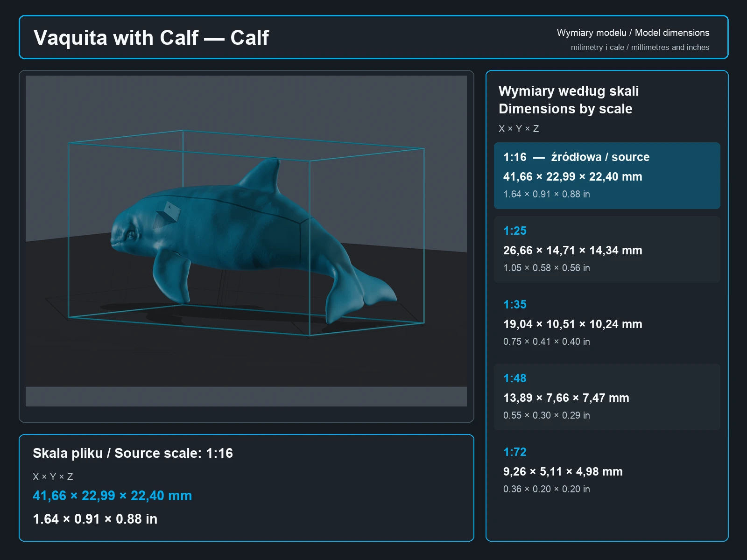The image size is (747, 560).
Task: Select the "1:16 — źródłowa / source" scale row
Action: (x=607, y=175)
